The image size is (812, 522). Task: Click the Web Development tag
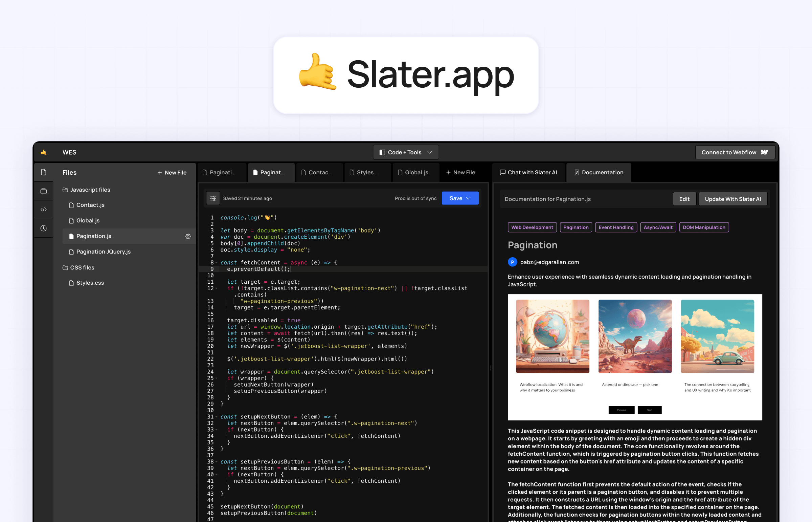pos(532,227)
